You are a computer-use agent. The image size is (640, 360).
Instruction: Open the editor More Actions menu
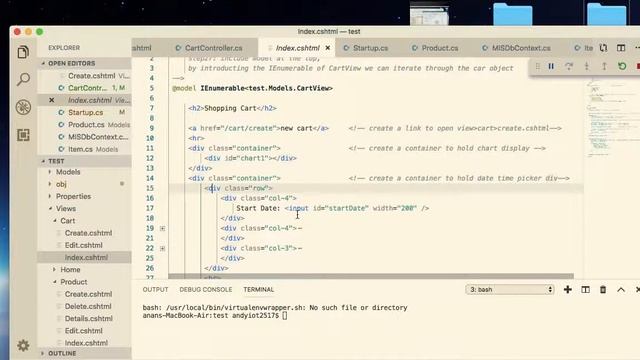637,48
